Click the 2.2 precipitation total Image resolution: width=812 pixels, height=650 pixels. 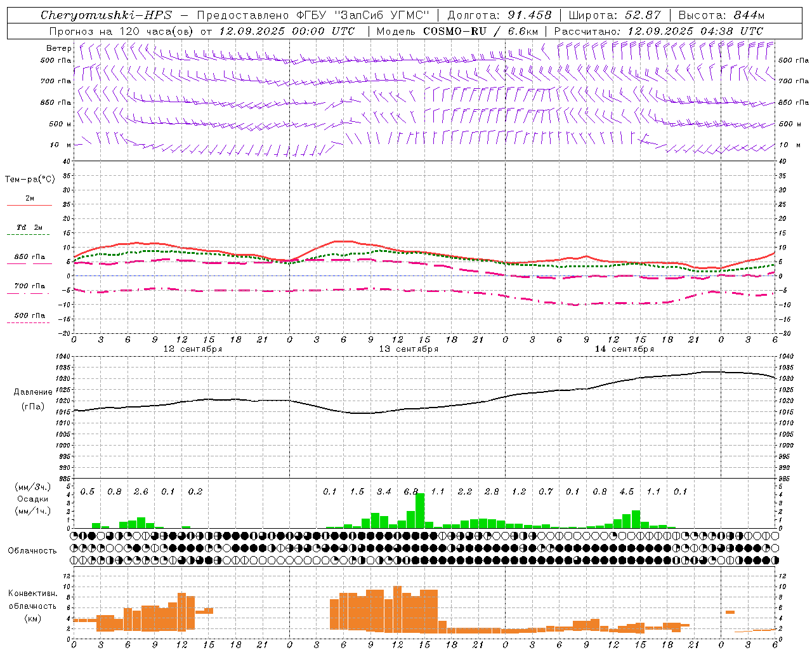465,492
